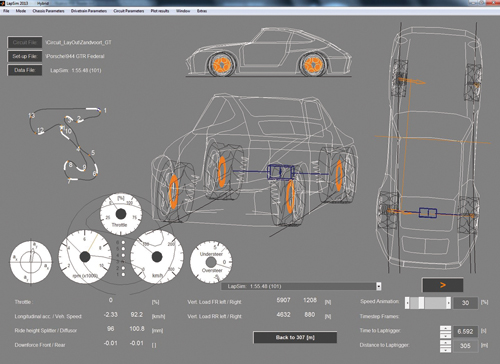Click the circuit file name Zandvoort_GT text
This screenshot has height=364, width=500.
pyautogui.click(x=79, y=43)
